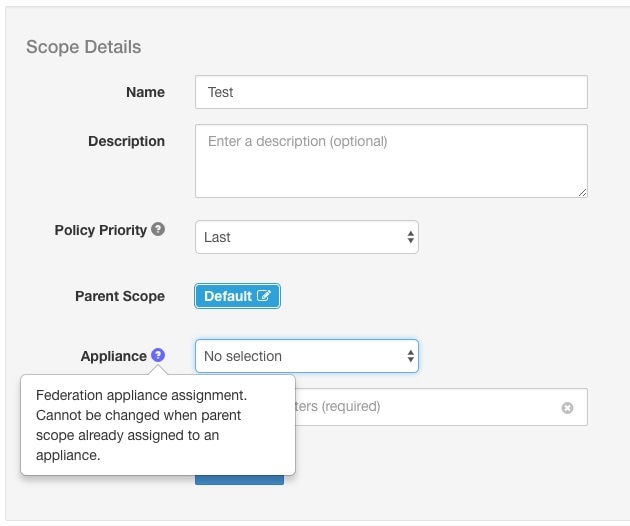Click the pencil edit icon on Default
This screenshot has height=526, width=630.
[264, 296]
